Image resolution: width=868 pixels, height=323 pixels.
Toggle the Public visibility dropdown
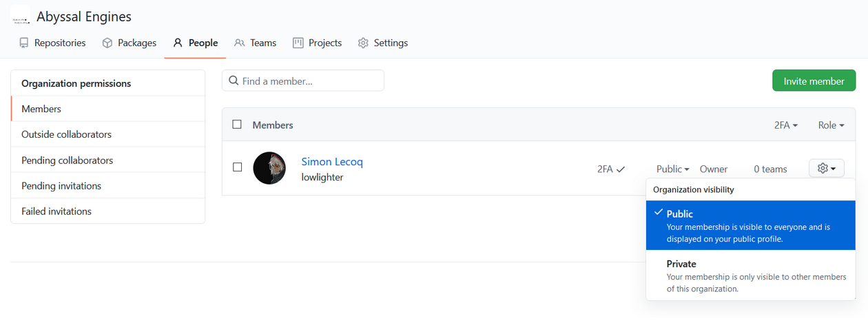tap(673, 169)
